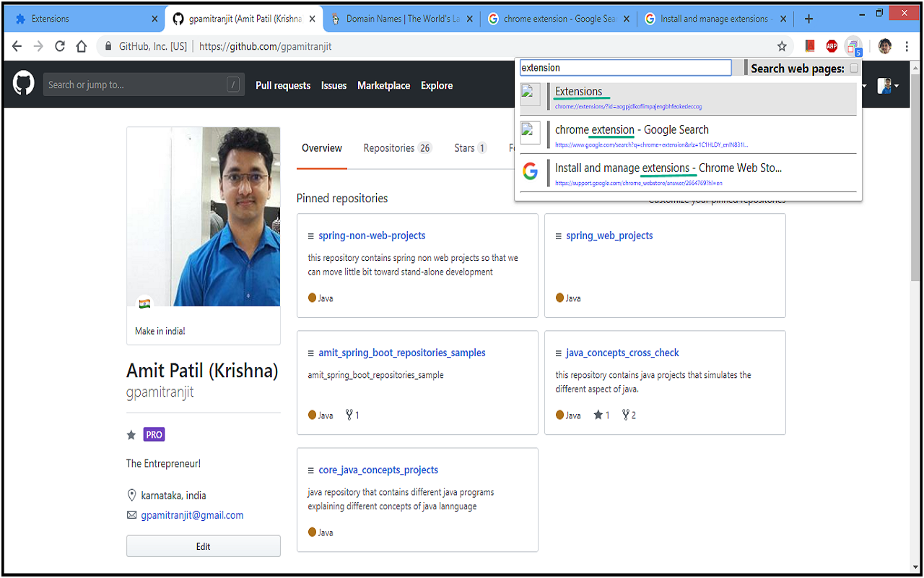Open the spring-non-web-projects repository
This screenshot has width=924, height=578.
pos(371,235)
